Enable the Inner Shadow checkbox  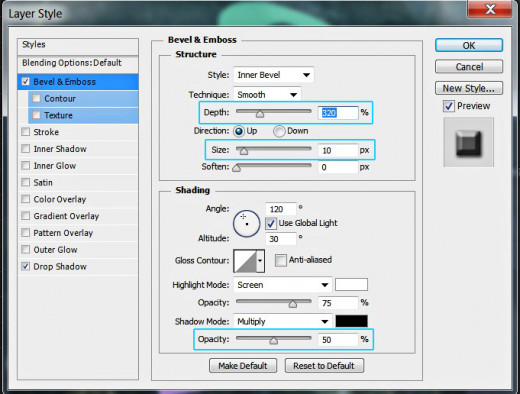(26, 149)
